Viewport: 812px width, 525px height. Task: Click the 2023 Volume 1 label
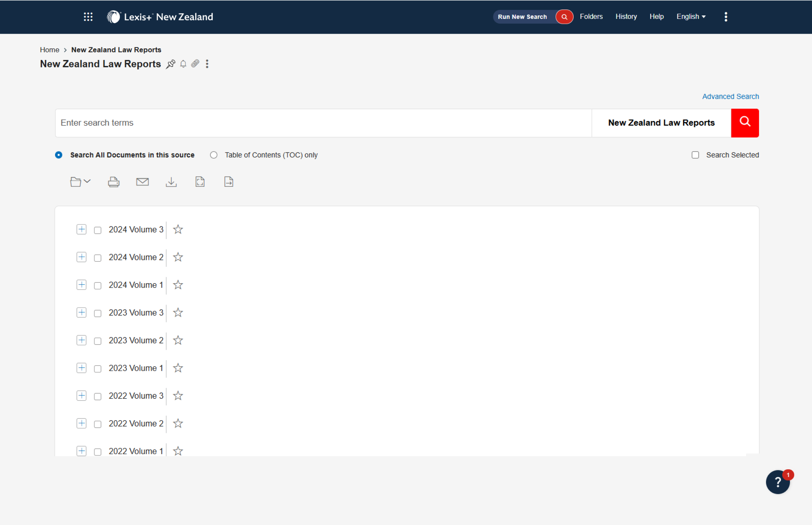tap(136, 368)
